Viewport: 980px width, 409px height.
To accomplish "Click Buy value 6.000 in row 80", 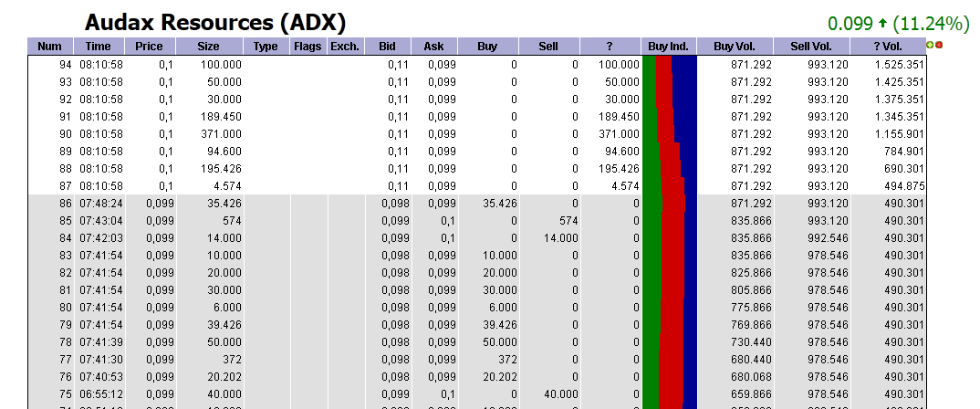I will click(x=503, y=308).
